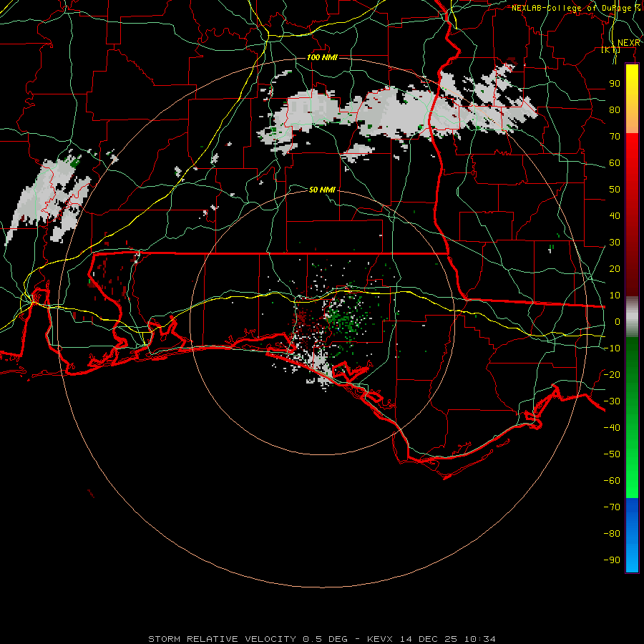Click the -50 value on the velocity scale
Viewport: 644px width, 644px height.
click(612, 454)
